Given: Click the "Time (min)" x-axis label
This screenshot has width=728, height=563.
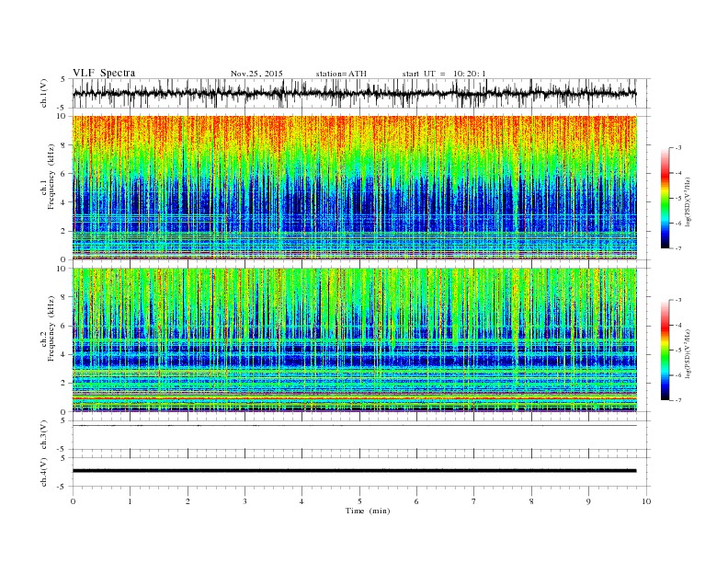Looking at the screenshot, I should 368,511.
